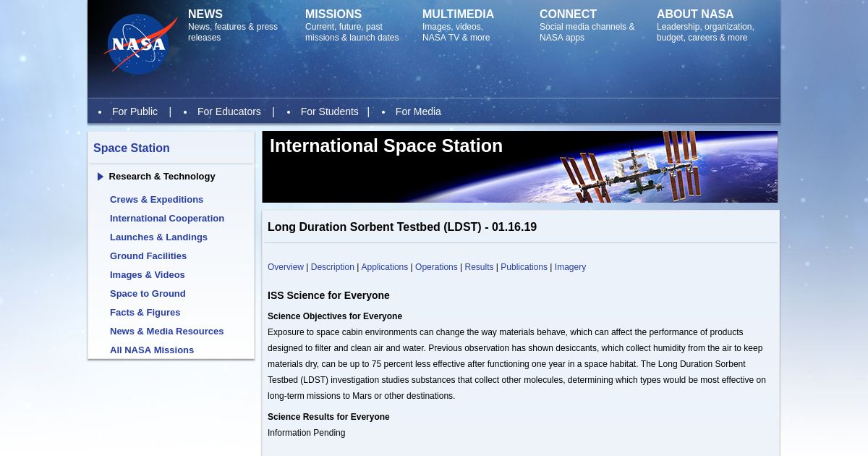Open Crews & Expeditions link
Image resolution: width=868 pixels, height=456 pixels.
point(156,200)
